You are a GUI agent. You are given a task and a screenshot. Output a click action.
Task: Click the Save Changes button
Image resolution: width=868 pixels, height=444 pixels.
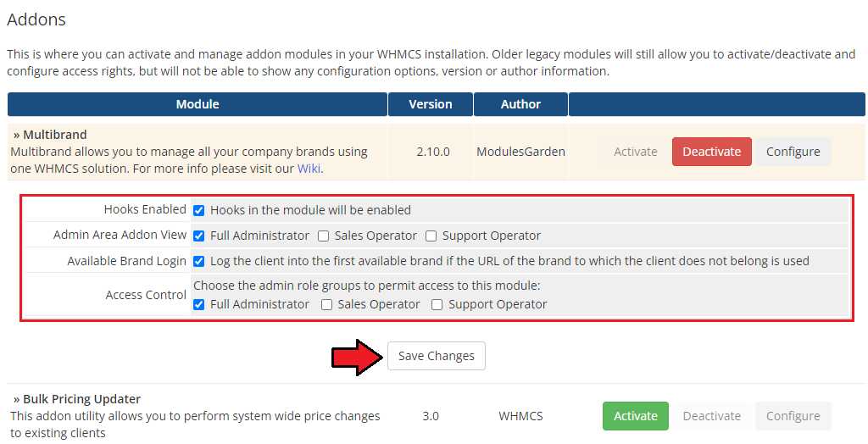[437, 356]
